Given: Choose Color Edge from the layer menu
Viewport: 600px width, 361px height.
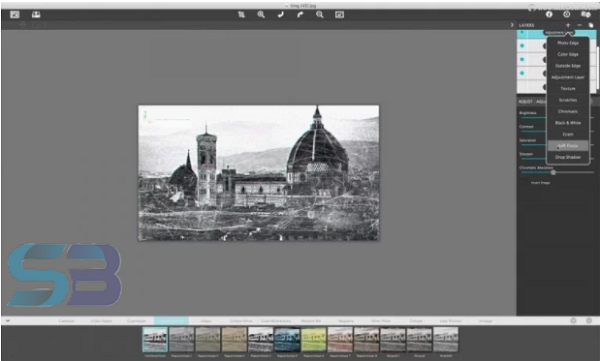Looking at the screenshot, I should [568, 54].
